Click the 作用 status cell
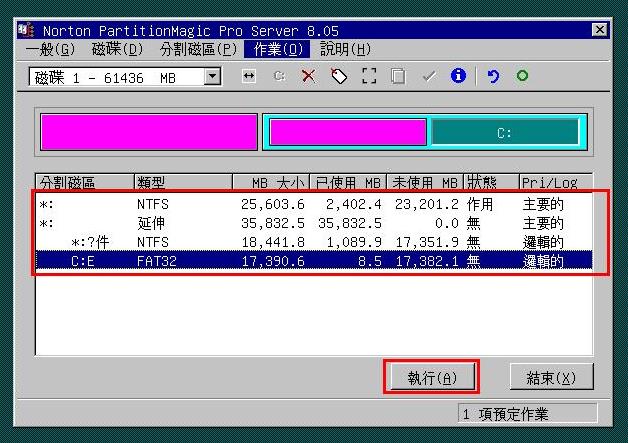This screenshot has height=443, width=628. [480, 204]
